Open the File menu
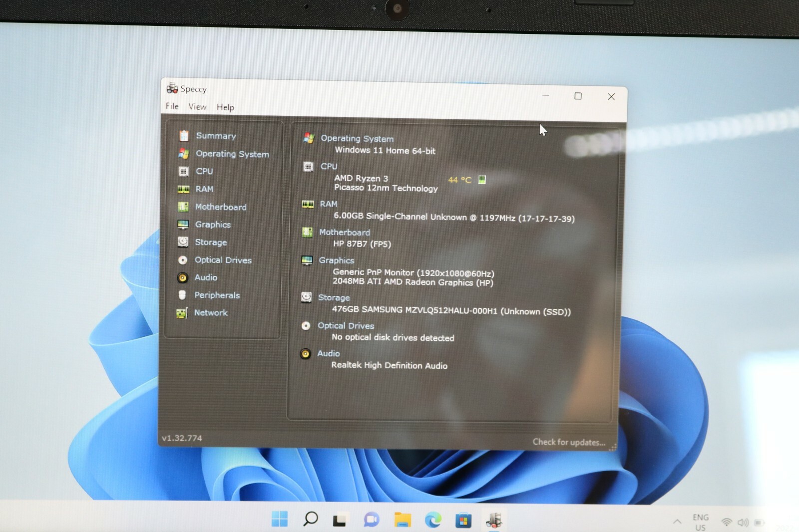Screen dimensions: 799x532 point(172,106)
